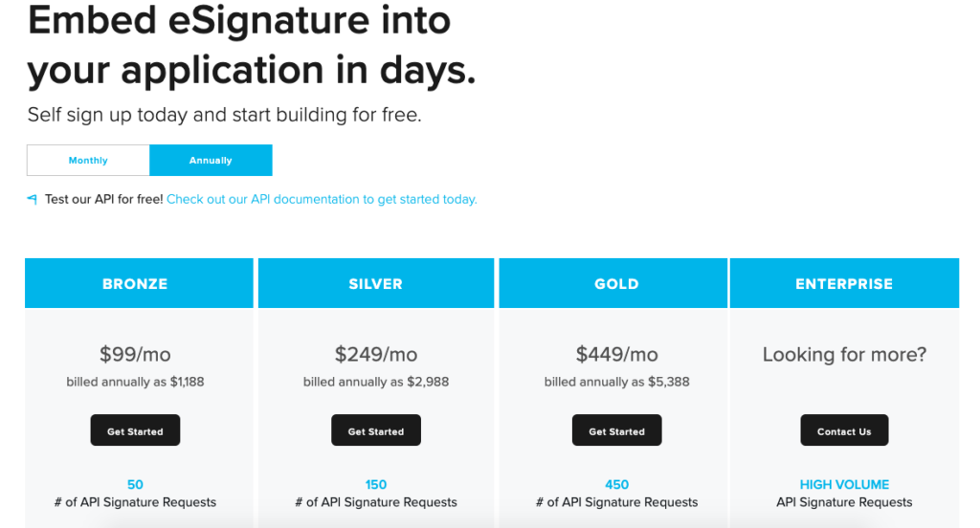980x528 pixels.
Task: Click the 450 API requests number
Action: (617, 484)
